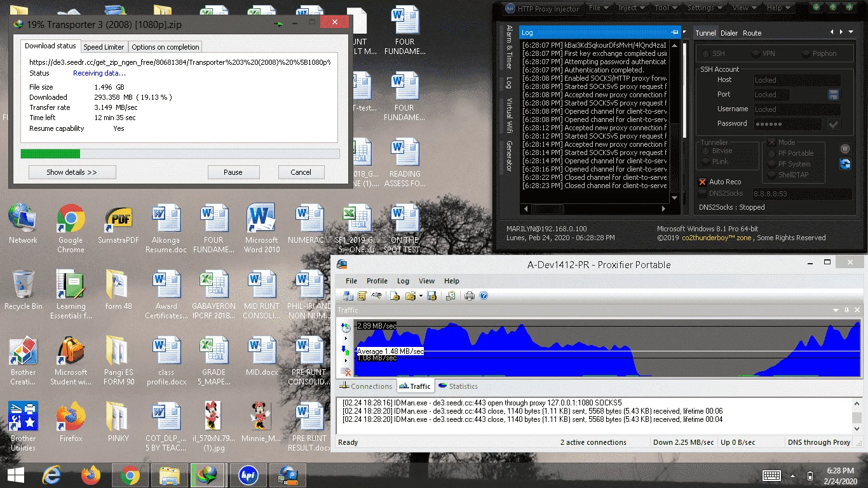
Task: Open Google Chrome desktop shortcut
Action: 71,228
